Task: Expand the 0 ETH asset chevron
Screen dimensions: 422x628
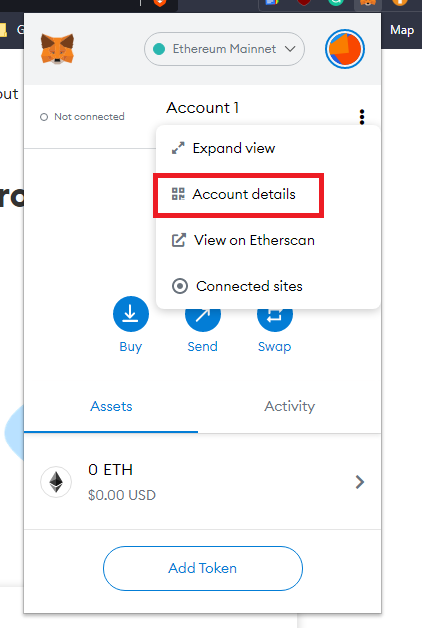Action: (360, 482)
